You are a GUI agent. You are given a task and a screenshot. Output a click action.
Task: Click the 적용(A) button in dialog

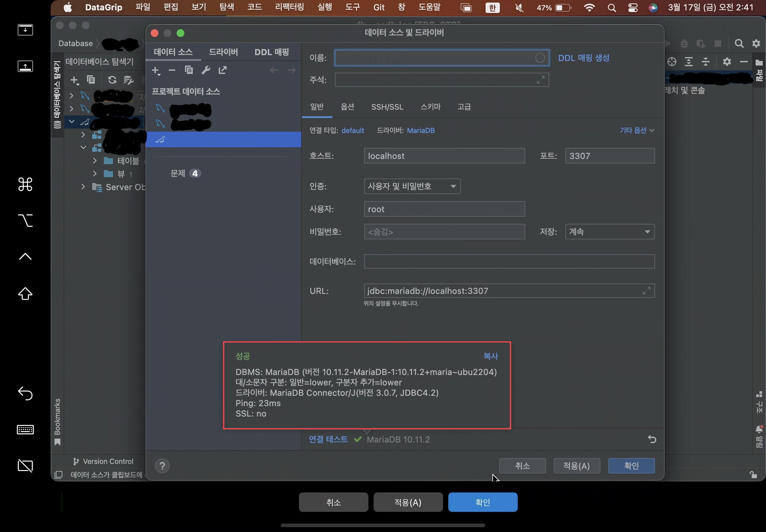576,466
